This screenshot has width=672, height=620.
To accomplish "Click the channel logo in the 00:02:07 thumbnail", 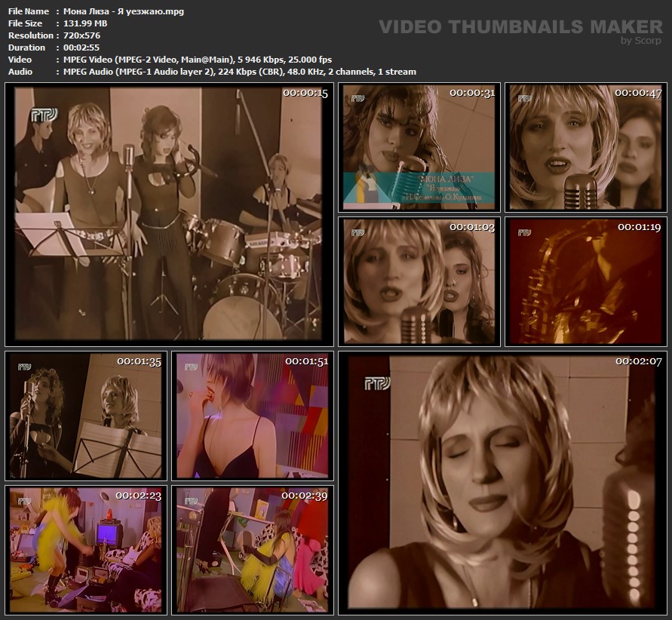I will pyautogui.click(x=377, y=383).
